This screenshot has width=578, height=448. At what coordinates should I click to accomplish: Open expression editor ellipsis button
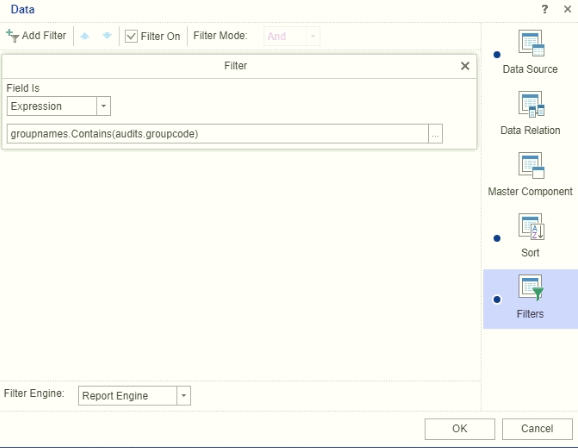tap(435, 134)
